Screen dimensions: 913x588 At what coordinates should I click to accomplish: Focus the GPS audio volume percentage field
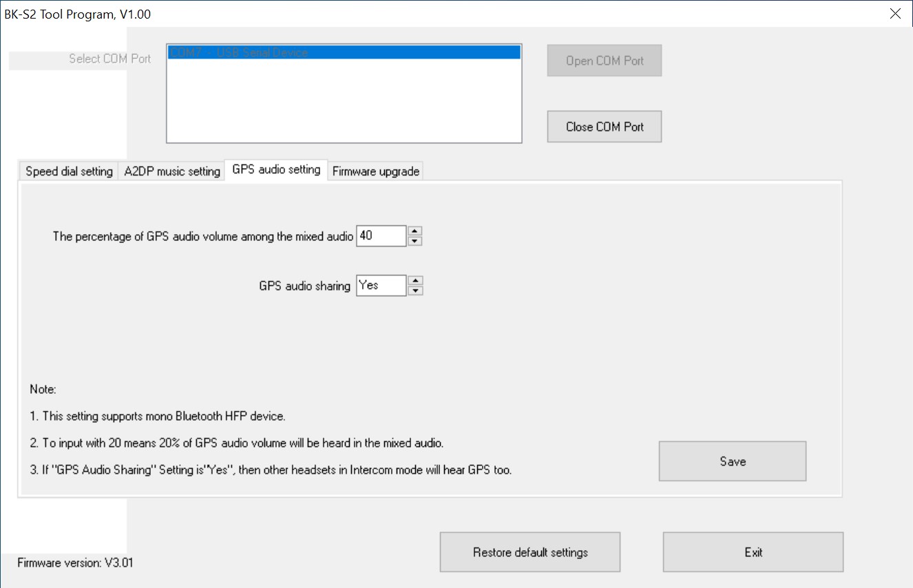tap(381, 236)
